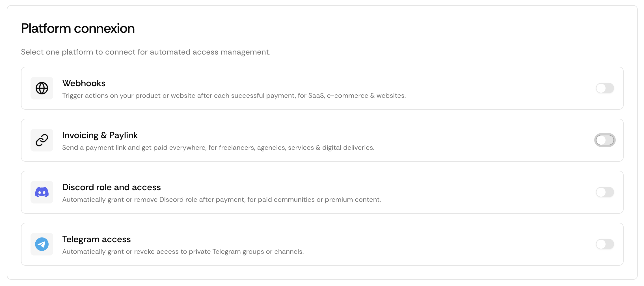Click the Discord role and access title
The width and height of the screenshot is (644, 286).
pos(111,187)
